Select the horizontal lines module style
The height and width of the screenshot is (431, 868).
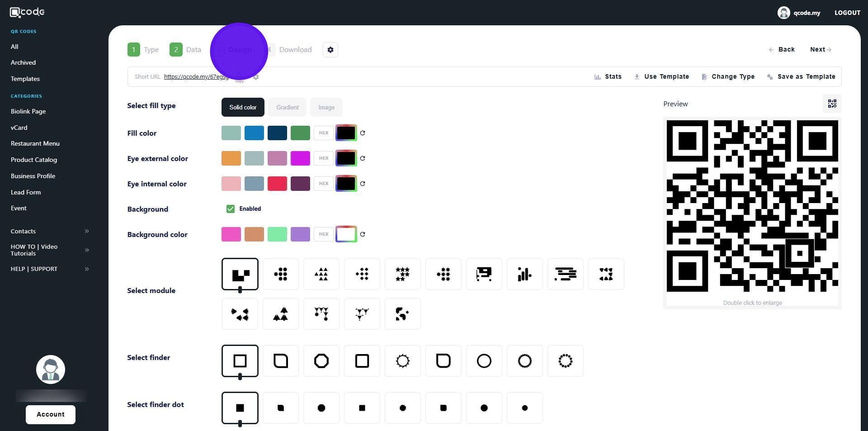point(566,274)
